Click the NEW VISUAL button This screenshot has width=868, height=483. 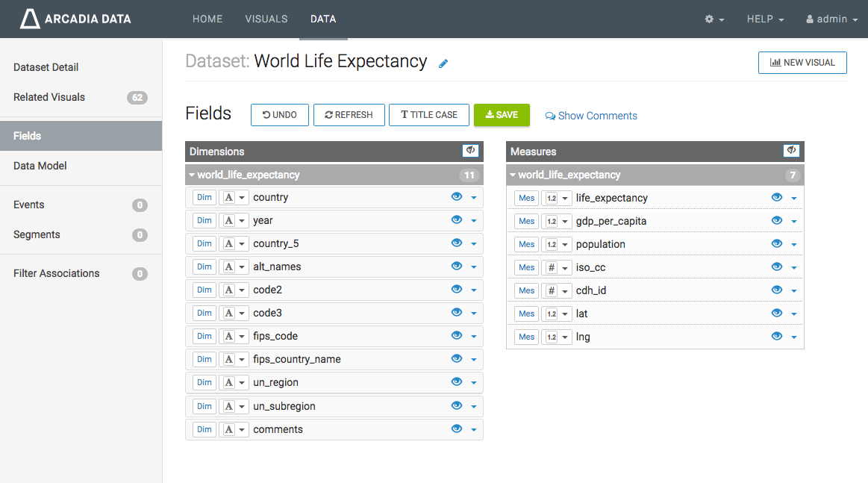point(802,63)
